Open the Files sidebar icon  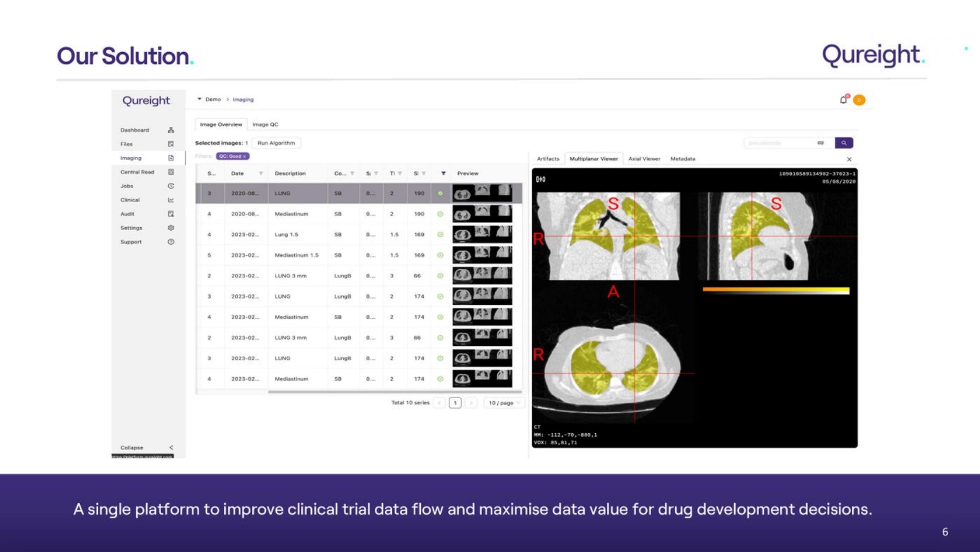coord(171,144)
